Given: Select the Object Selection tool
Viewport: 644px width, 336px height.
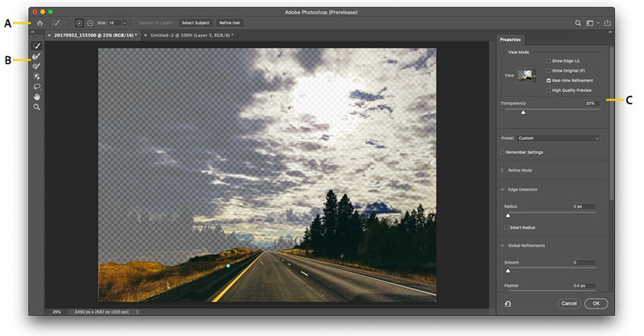Looking at the screenshot, I should click(37, 77).
